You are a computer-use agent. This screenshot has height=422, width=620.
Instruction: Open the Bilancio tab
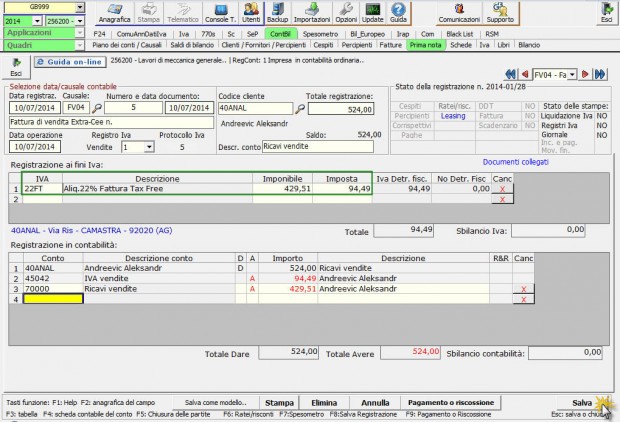(529, 45)
